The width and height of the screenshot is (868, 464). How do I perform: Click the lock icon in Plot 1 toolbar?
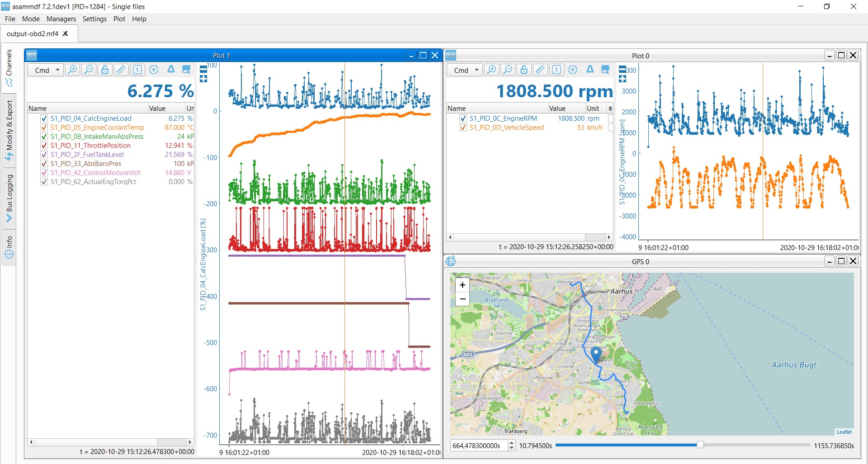[105, 70]
